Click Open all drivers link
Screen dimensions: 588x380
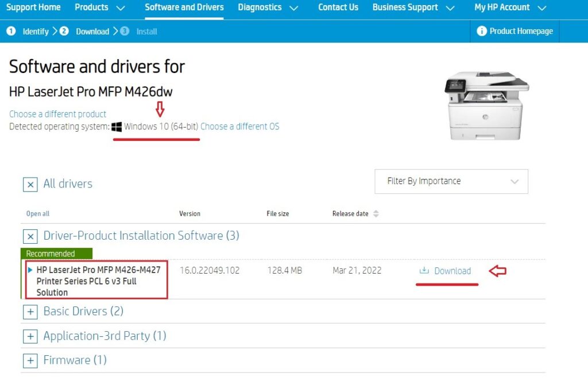38,214
